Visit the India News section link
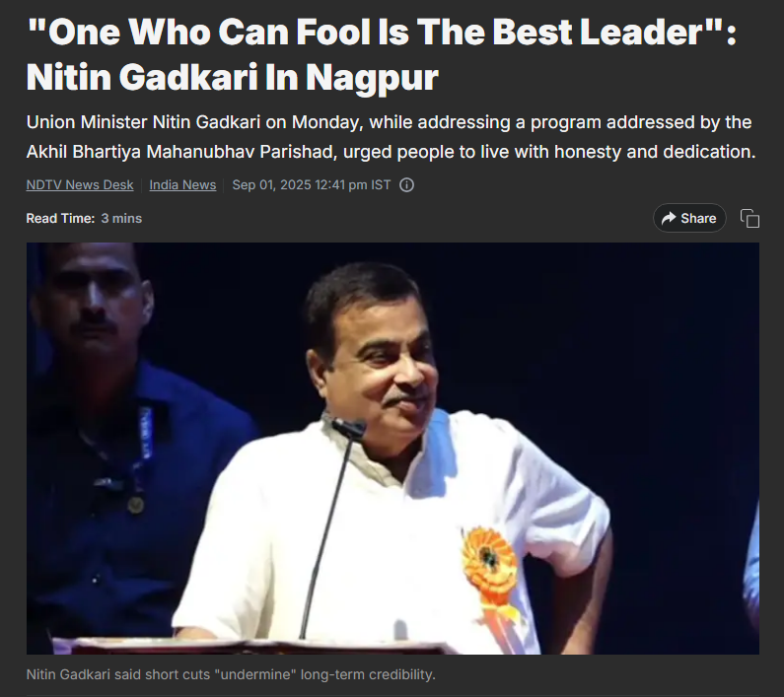Viewport: 784px width, 697px height. (182, 185)
